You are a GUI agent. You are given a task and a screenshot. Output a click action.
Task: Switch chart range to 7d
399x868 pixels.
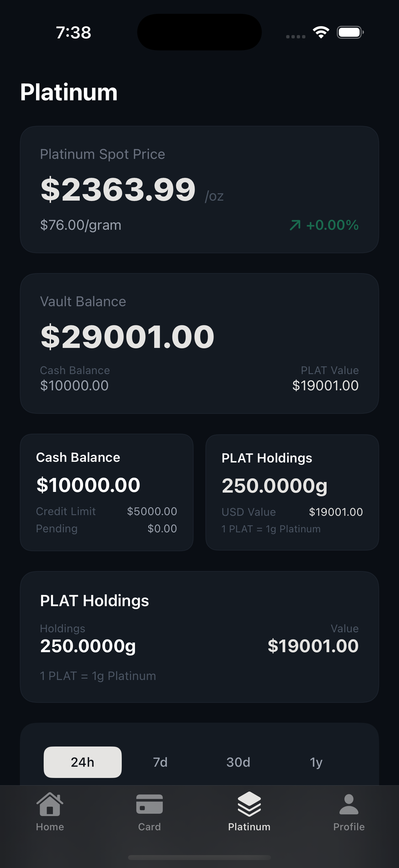pyautogui.click(x=160, y=762)
